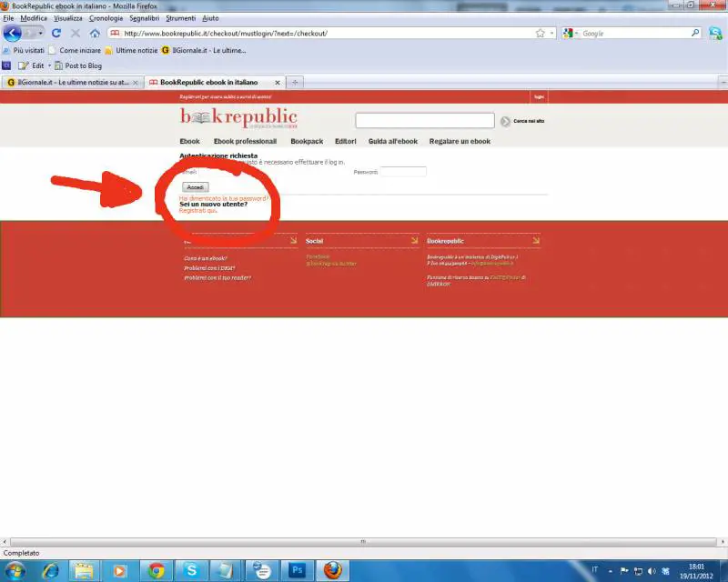Image resolution: width=728 pixels, height=582 pixels.
Task: Open the Facebook link under Social
Action: 318,256
